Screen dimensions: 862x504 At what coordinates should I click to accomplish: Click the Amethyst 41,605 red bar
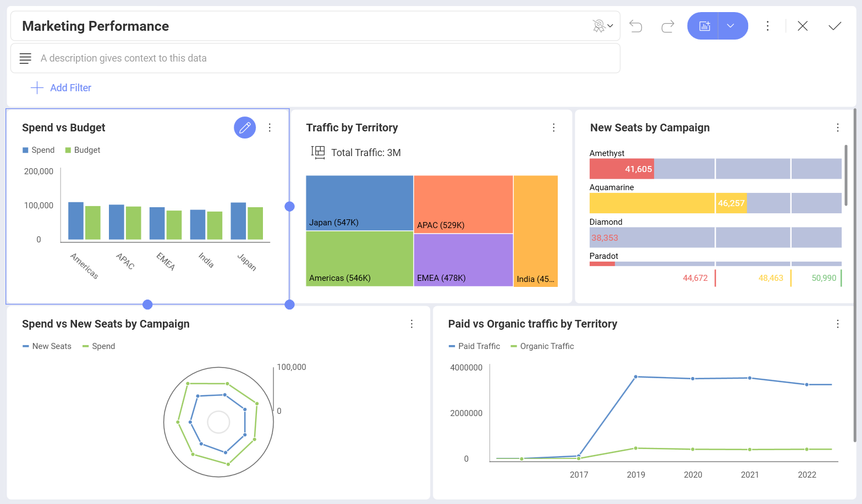[x=622, y=169]
